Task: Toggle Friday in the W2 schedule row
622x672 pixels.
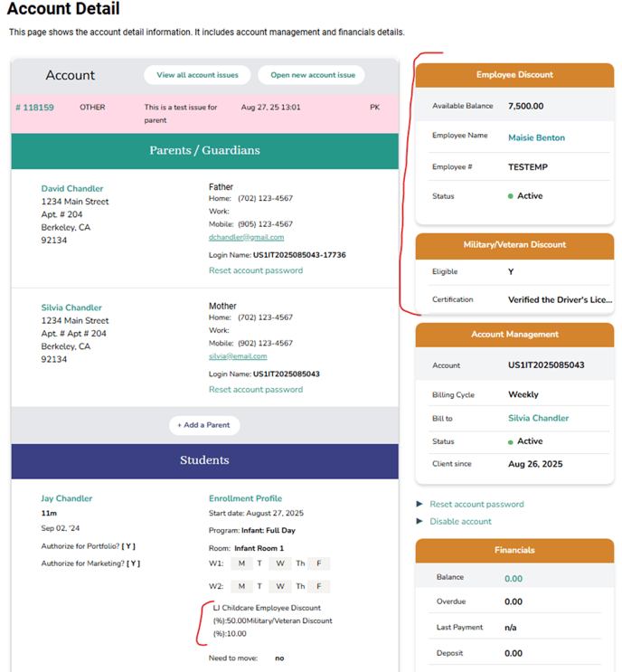Action: (319, 586)
